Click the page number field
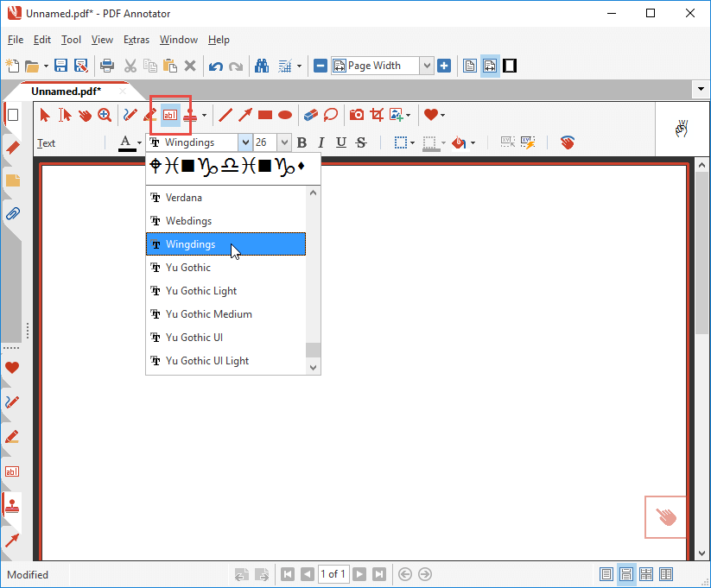This screenshot has height=588, width=711. coord(333,574)
